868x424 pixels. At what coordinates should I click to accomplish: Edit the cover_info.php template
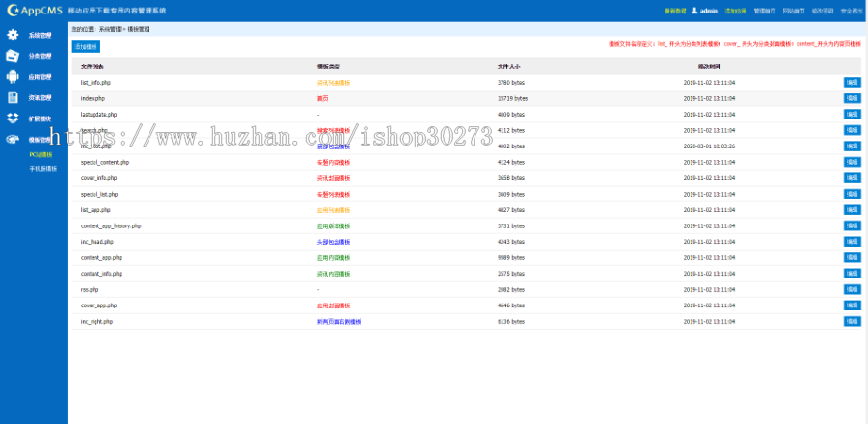click(x=852, y=178)
